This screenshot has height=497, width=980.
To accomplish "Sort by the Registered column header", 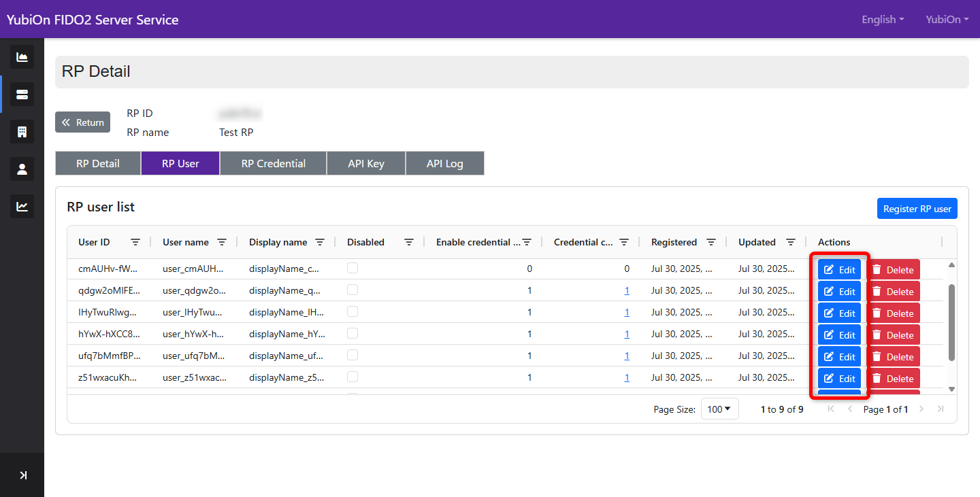I will (x=674, y=242).
